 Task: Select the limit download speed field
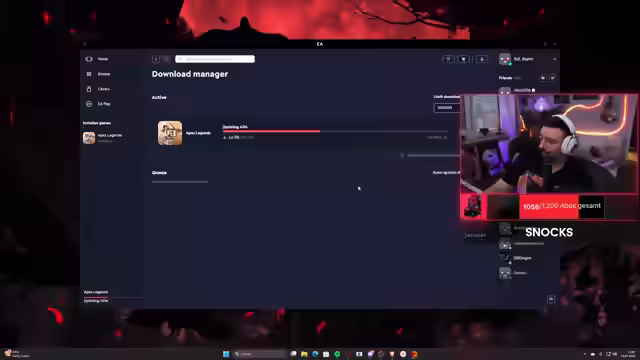pyautogui.click(x=447, y=108)
